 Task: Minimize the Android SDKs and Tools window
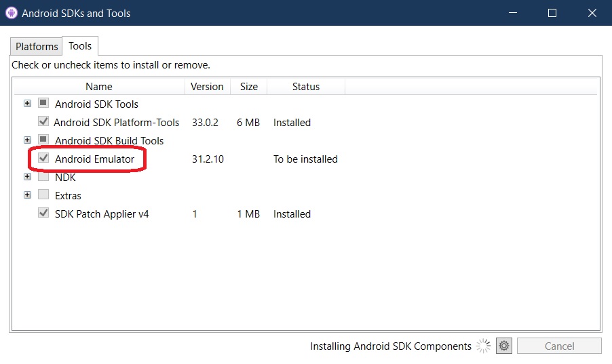coord(513,13)
